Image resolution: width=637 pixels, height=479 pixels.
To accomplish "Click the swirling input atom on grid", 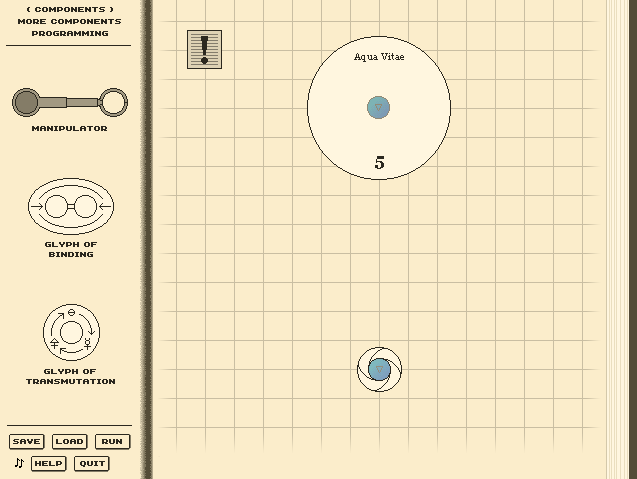I will [379, 370].
